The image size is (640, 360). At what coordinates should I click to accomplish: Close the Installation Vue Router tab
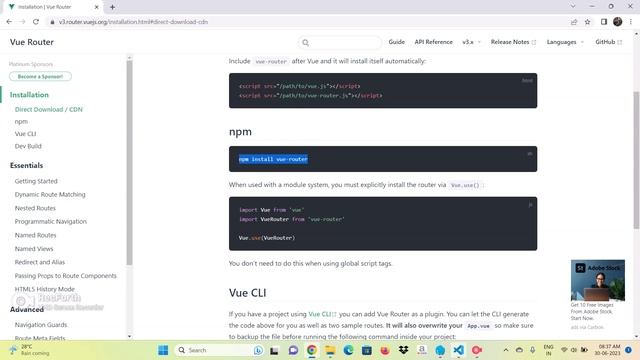point(97,7)
